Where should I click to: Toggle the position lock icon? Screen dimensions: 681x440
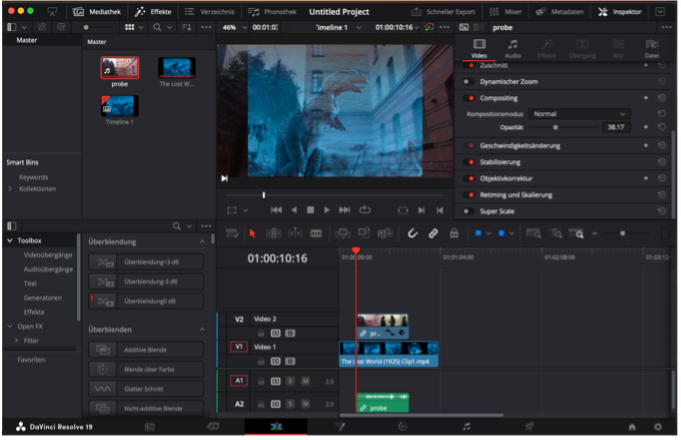pyautogui.click(x=454, y=234)
